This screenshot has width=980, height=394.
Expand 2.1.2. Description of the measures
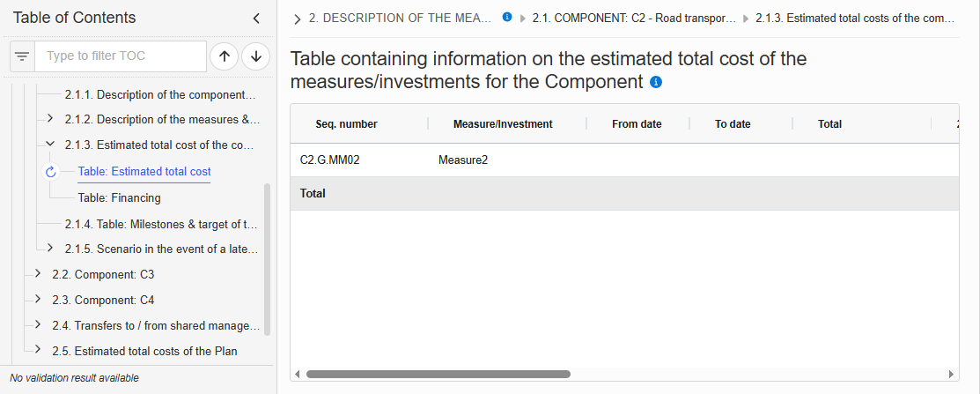point(50,118)
